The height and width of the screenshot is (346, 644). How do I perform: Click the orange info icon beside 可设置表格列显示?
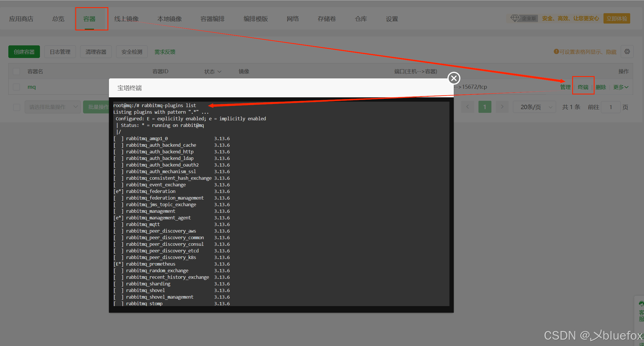click(556, 52)
